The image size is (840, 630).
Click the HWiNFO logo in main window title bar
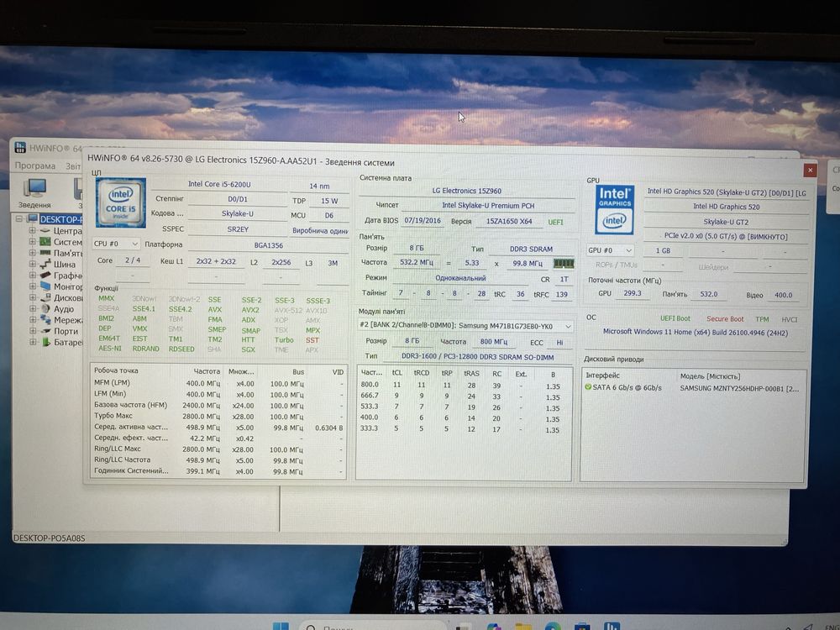point(20,147)
